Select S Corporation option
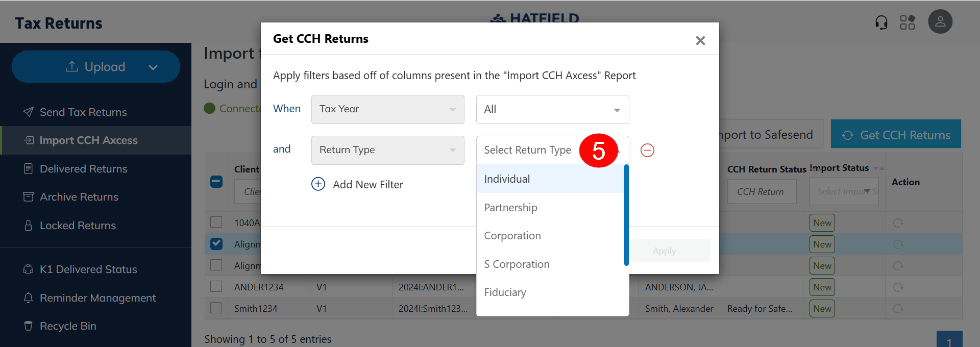Viewport: 980px width, 347px height. tap(517, 264)
